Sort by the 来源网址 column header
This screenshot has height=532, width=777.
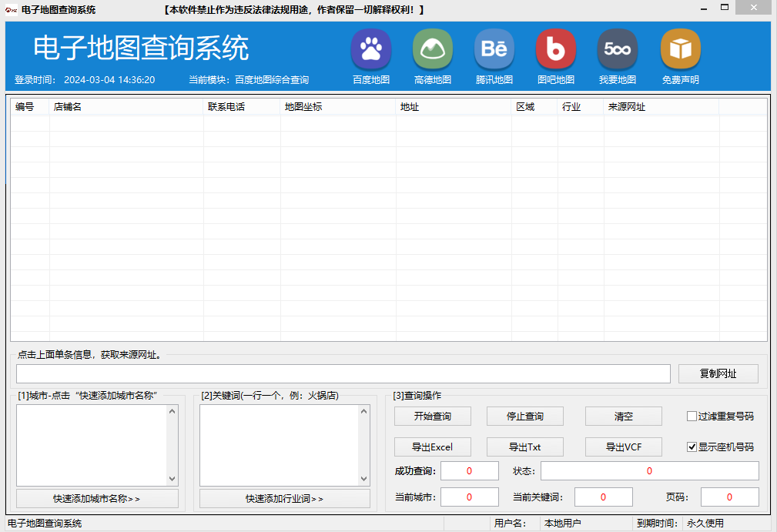click(661, 106)
